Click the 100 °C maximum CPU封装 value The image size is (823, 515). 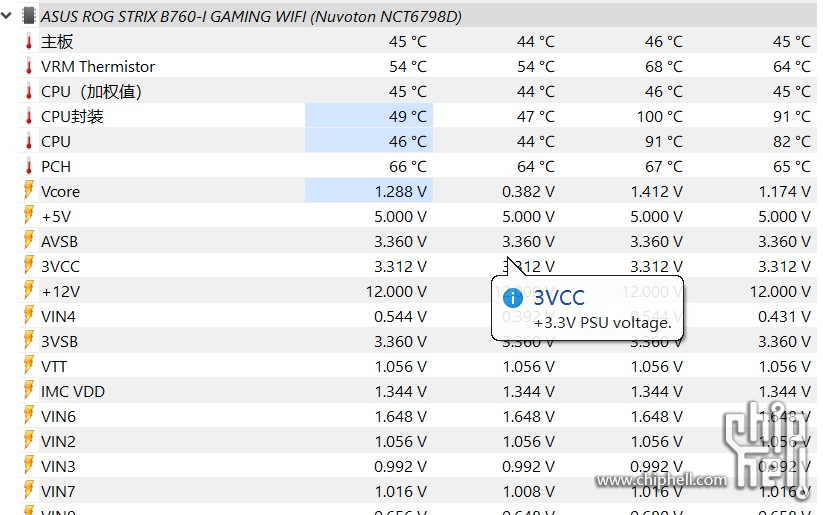click(x=660, y=117)
